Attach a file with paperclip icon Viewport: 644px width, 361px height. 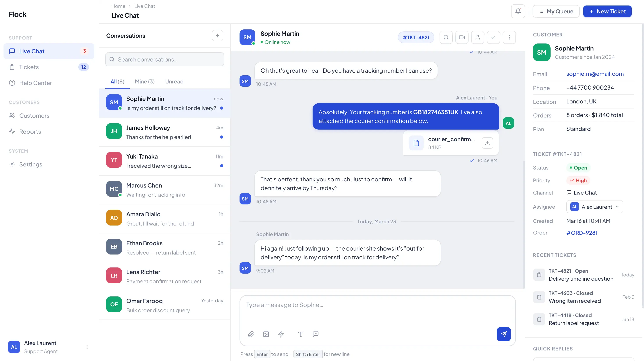tap(251, 334)
